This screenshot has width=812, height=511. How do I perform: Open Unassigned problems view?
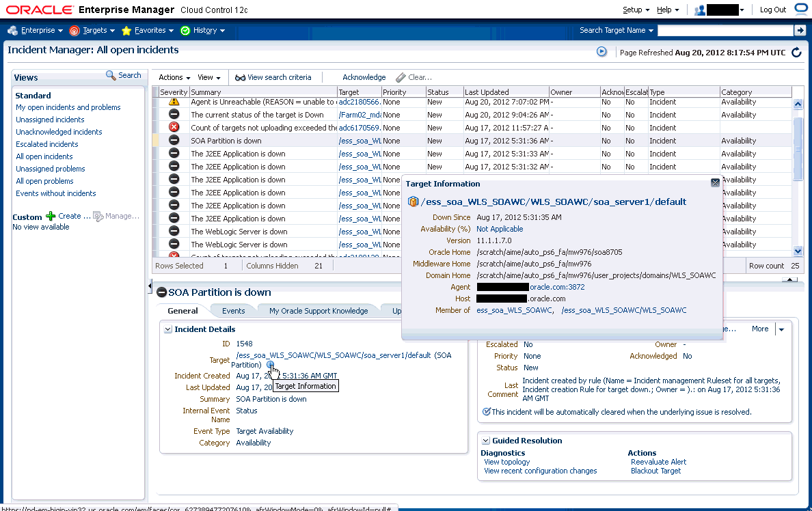[x=50, y=169]
